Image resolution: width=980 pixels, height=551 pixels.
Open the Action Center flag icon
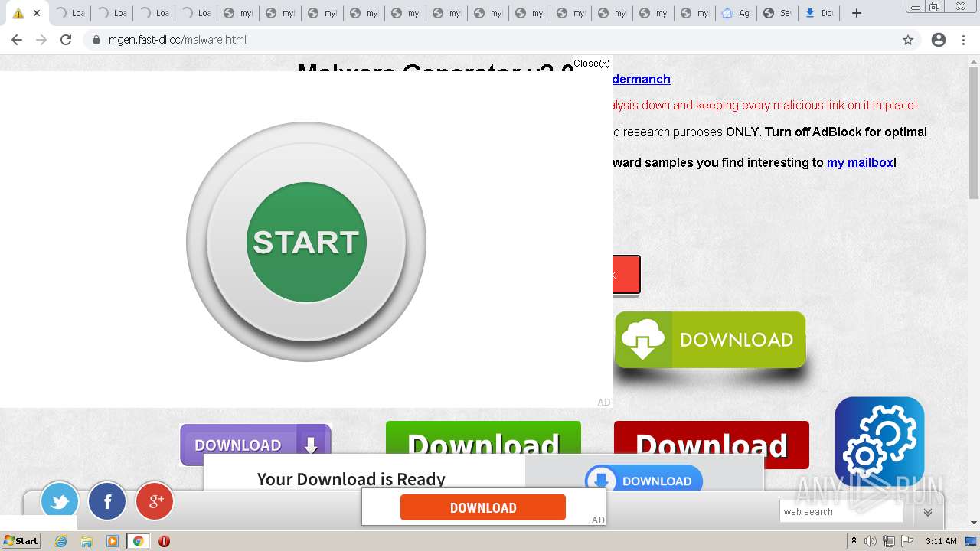point(906,541)
